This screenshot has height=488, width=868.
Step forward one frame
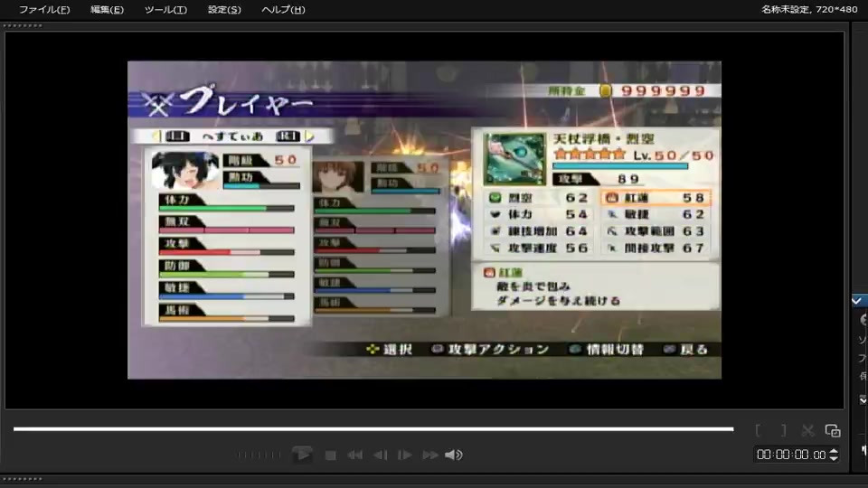tap(405, 455)
